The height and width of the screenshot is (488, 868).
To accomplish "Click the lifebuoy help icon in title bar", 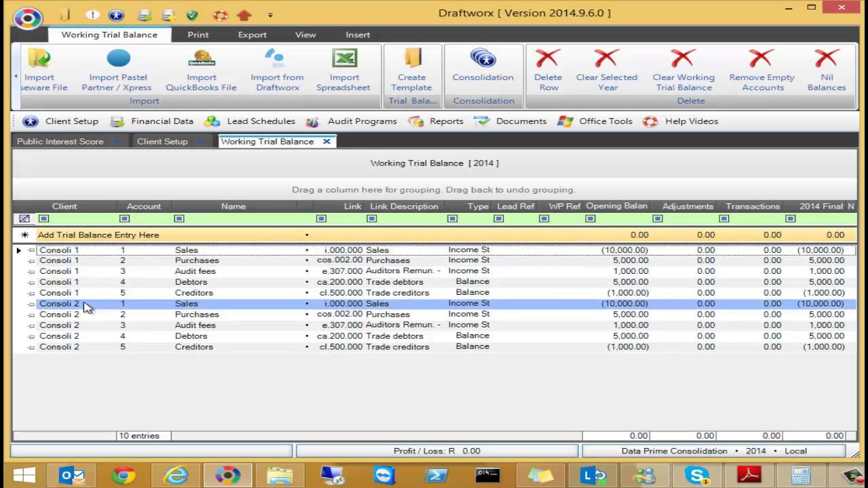I will point(220,14).
